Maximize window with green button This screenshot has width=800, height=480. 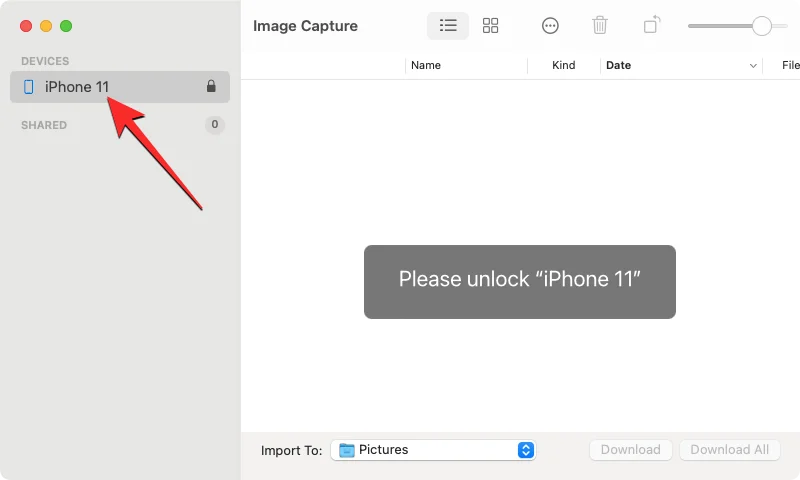coord(66,26)
